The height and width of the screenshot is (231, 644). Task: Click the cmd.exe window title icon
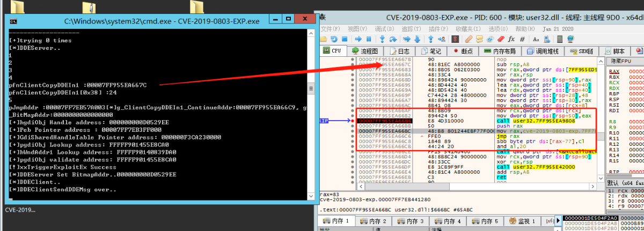pyautogui.click(x=12, y=21)
